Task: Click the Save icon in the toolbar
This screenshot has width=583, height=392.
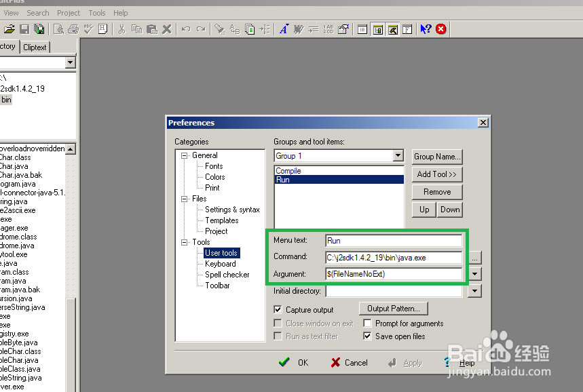Action: (x=24, y=29)
